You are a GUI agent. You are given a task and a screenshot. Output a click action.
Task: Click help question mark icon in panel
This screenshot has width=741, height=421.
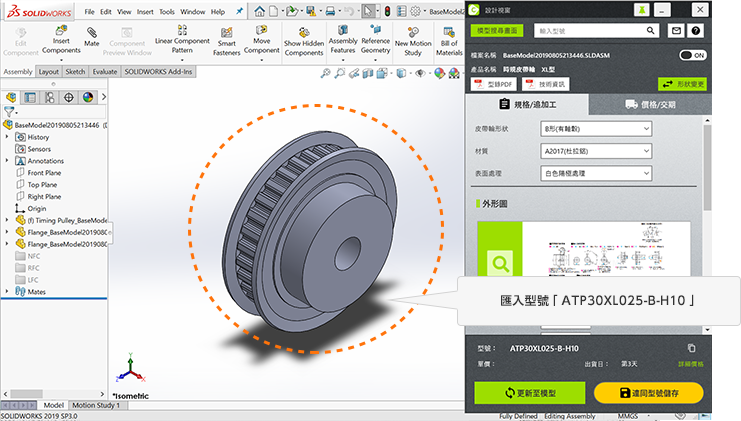[x=696, y=31]
